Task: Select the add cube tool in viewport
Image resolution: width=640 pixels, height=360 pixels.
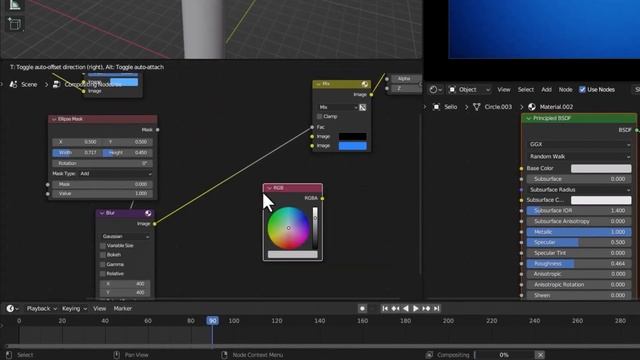Action: pyautogui.click(x=15, y=24)
